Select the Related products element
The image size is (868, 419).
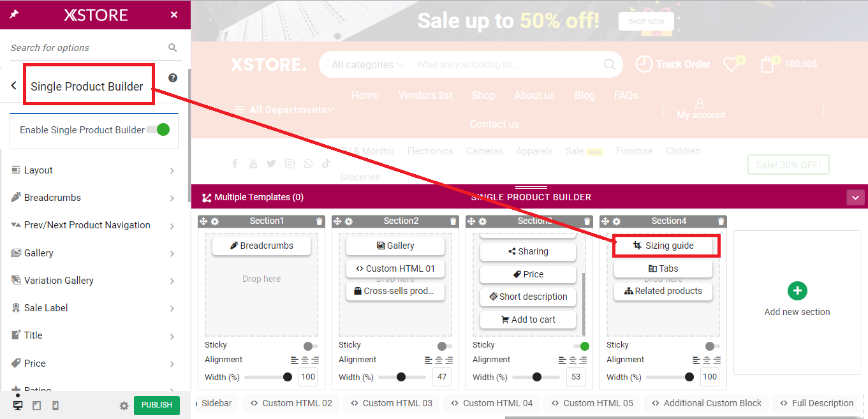pyautogui.click(x=663, y=291)
